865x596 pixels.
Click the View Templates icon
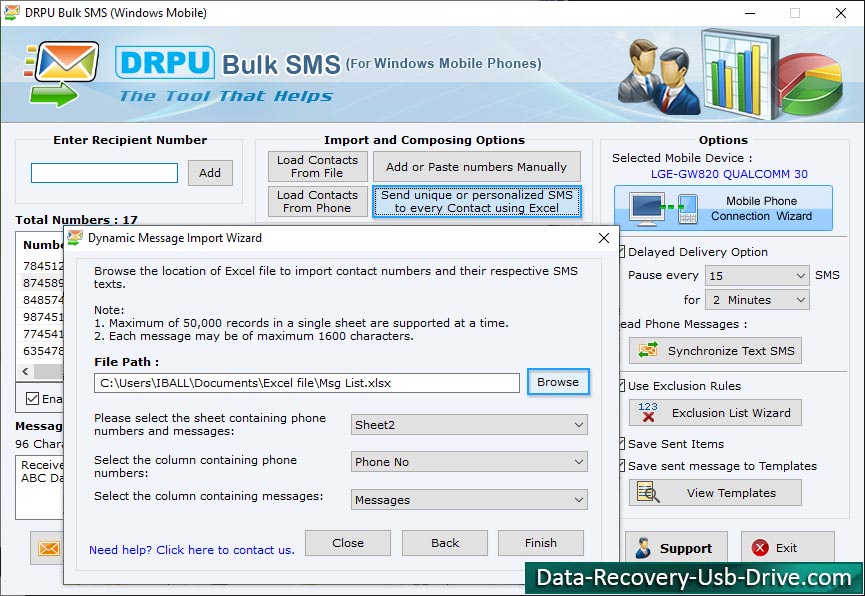coord(652,492)
